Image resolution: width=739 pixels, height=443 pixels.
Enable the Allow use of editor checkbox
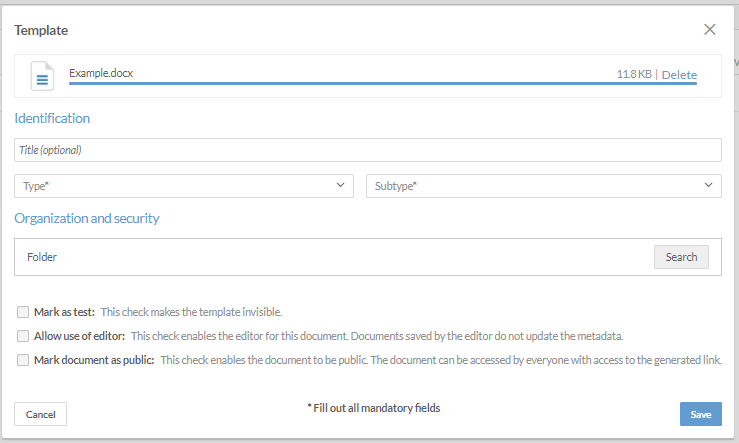pos(23,336)
